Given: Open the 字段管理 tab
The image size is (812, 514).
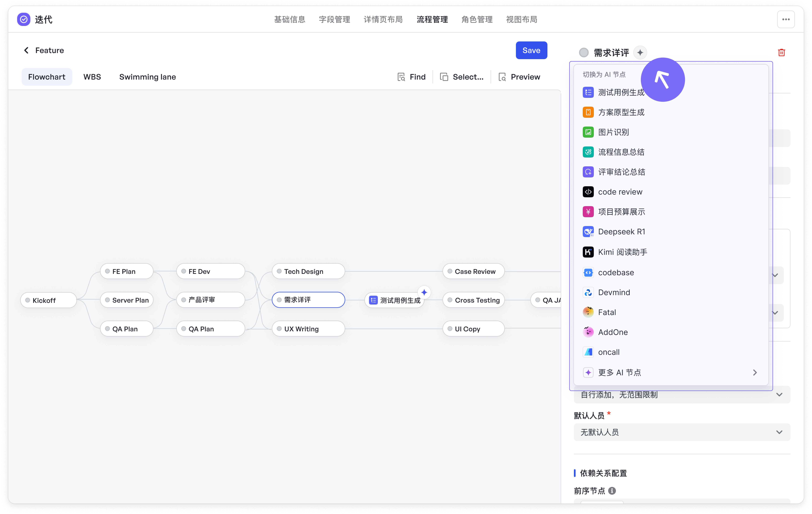Looking at the screenshot, I should (x=334, y=20).
